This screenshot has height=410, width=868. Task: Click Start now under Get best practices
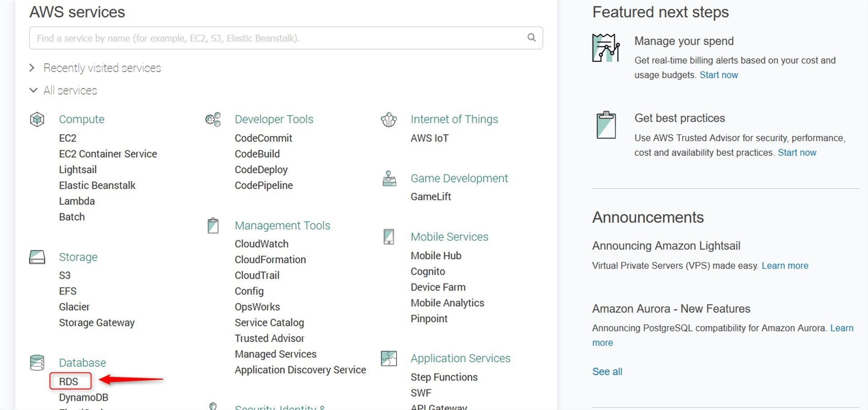tap(797, 153)
